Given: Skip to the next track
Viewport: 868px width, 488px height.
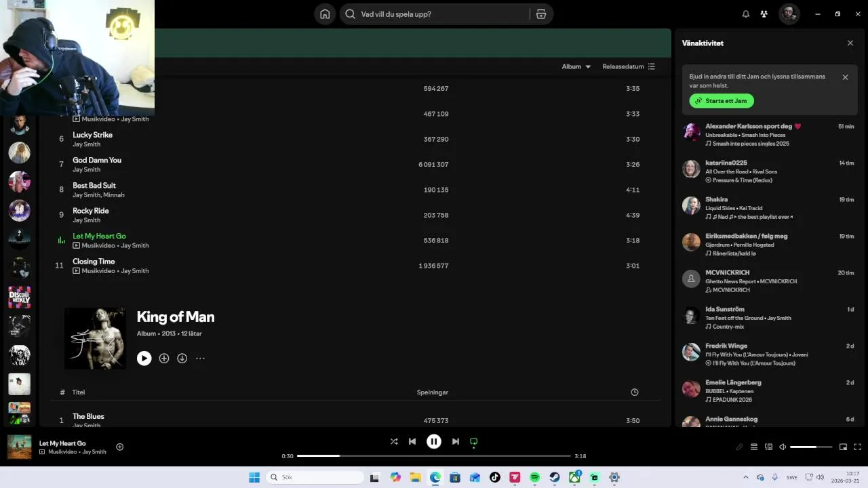Looking at the screenshot, I should click(456, 441).
